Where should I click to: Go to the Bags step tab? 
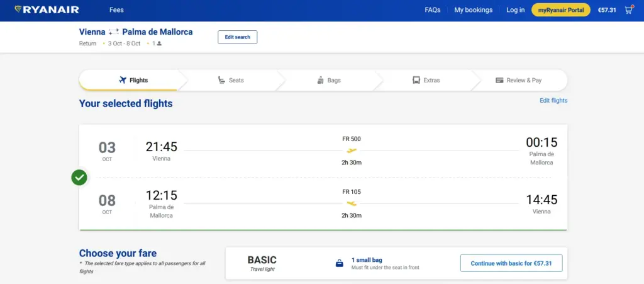coord(329,80)
